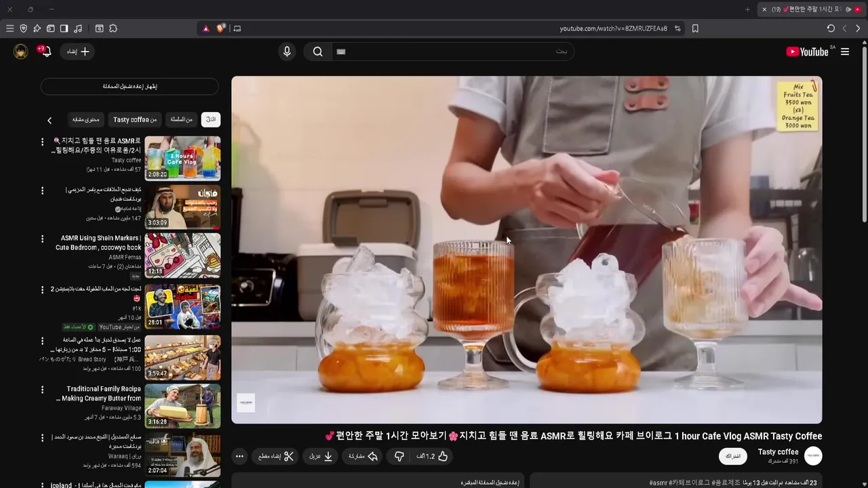Open the Brave Playlist music note icon
The image size is (868, 488).
78,28
